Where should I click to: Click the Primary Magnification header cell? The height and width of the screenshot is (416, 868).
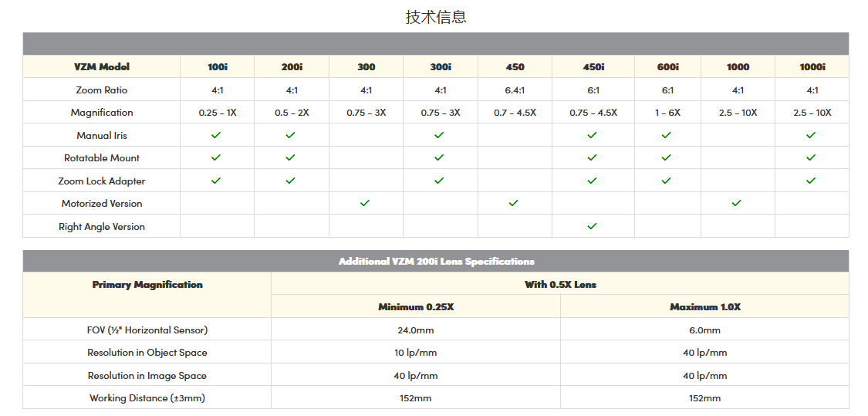(147, 285)
